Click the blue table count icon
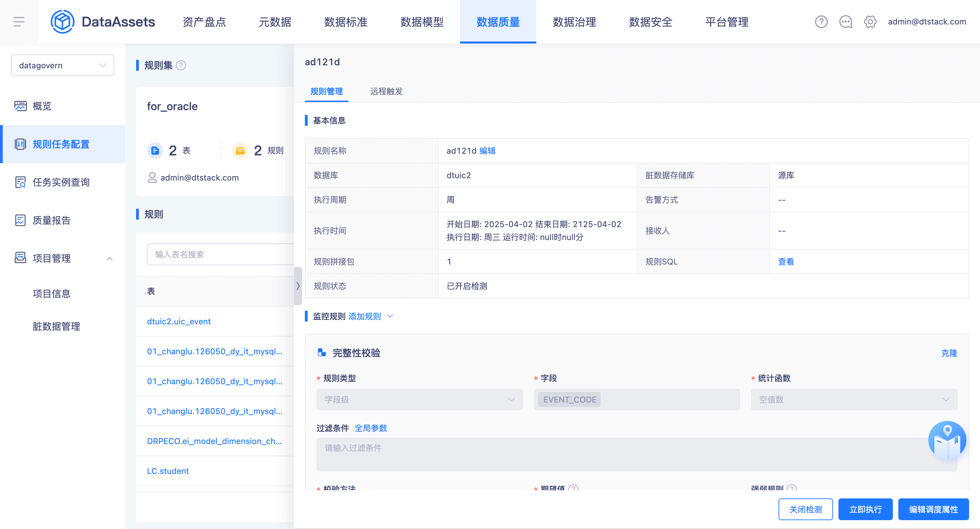The image size is (980, 529). (155, 151)
